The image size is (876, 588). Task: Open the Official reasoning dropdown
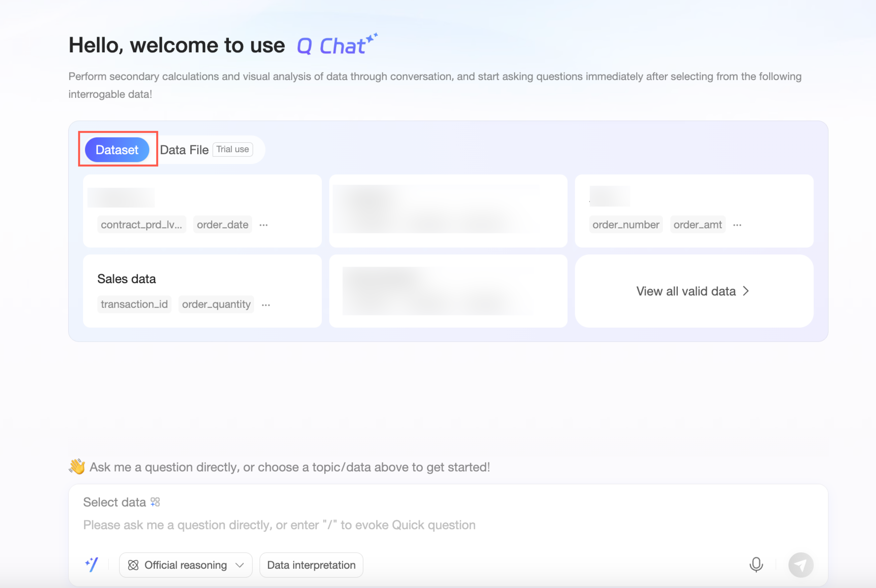point(185,565)
